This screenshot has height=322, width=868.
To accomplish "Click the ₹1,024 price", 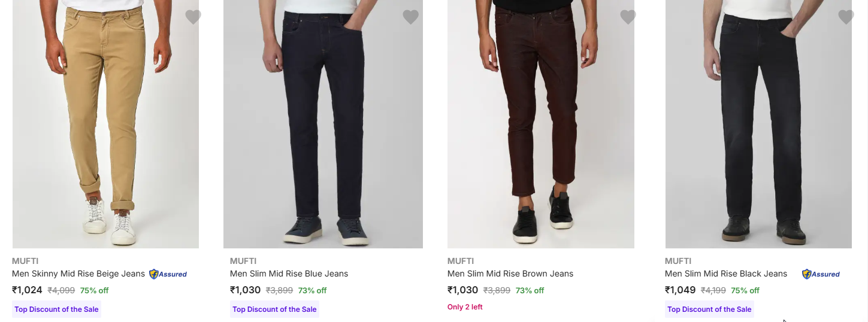I will pyautogui.click(x=27, y=290).
